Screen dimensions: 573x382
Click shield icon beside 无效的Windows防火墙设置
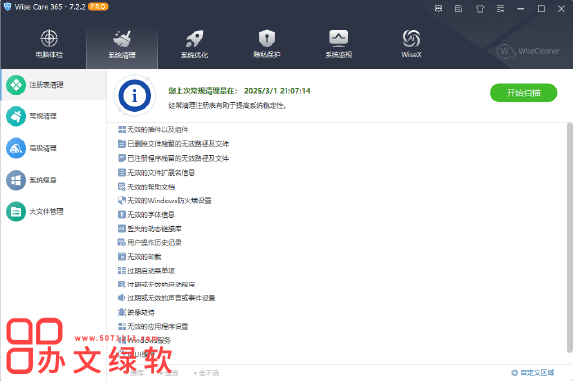[x=122, y=201]
